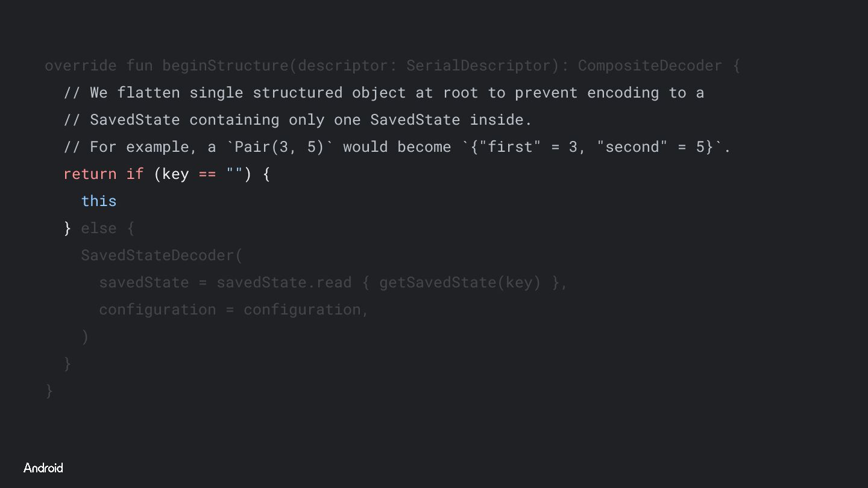The image size is (868, 488).
Task: Select the 'beginStructure' function name
Action: coord(225,66)
